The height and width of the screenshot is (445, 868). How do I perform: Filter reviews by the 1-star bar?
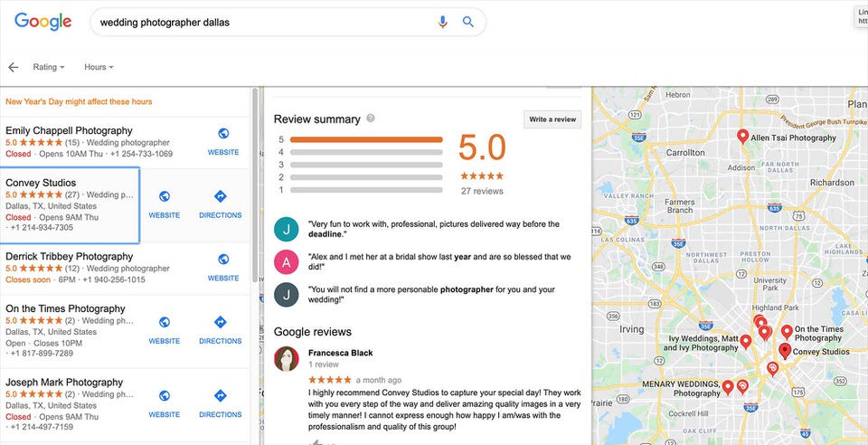pos(366,190)
